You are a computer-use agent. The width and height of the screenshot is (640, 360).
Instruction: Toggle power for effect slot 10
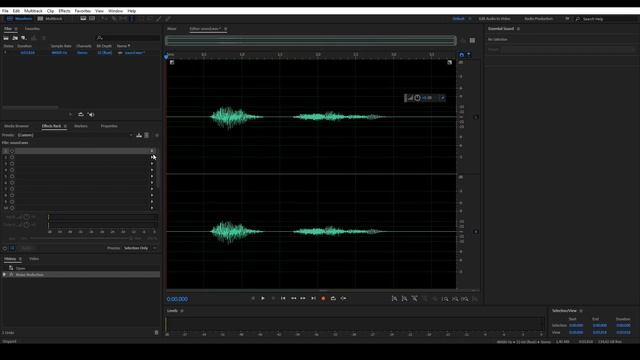(12, 208)
